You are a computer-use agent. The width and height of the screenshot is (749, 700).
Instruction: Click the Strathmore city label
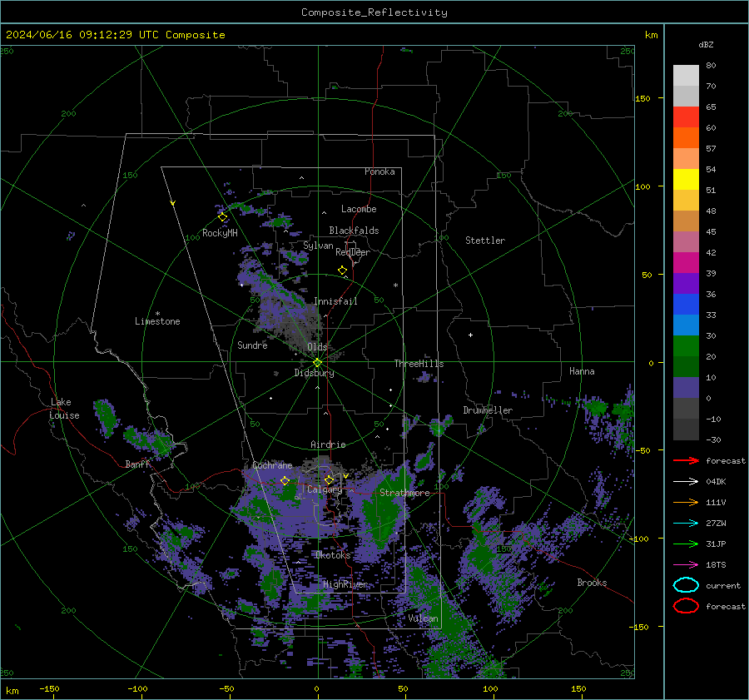[x=404, y=493]
